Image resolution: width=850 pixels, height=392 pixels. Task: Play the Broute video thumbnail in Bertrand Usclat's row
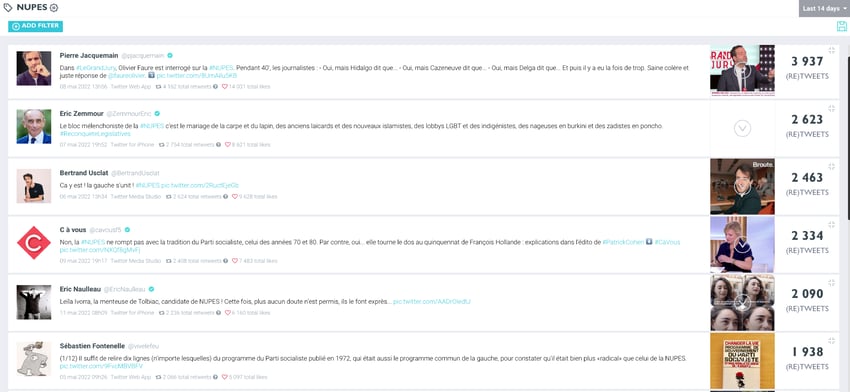pyautogui.click(x=742, y=187)
